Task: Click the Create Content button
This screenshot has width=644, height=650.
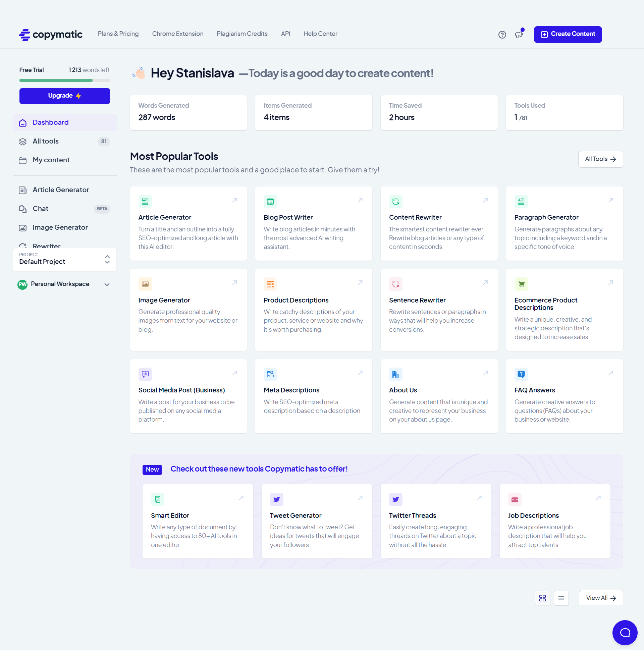Action: point(568,34)
